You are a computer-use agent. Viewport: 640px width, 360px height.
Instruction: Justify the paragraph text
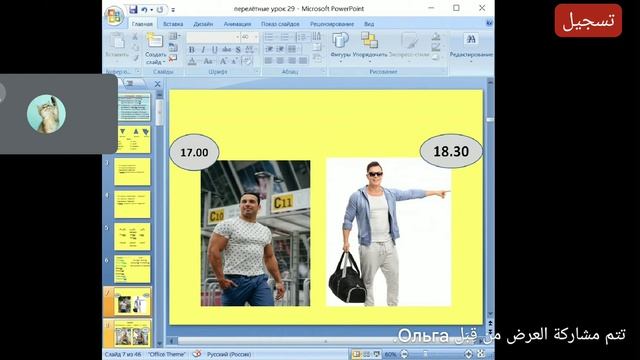pos(303,61)
